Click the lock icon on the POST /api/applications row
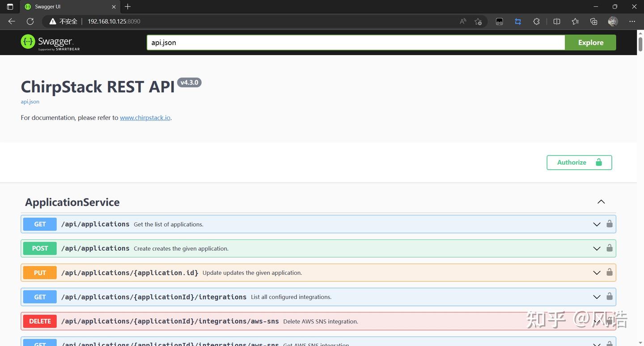The width and height of the screenshot is (644, 346). (609, 248)
